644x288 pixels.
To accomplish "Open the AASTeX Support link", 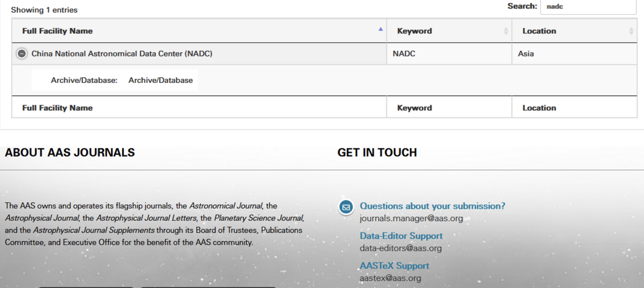I will pos(394,266).
